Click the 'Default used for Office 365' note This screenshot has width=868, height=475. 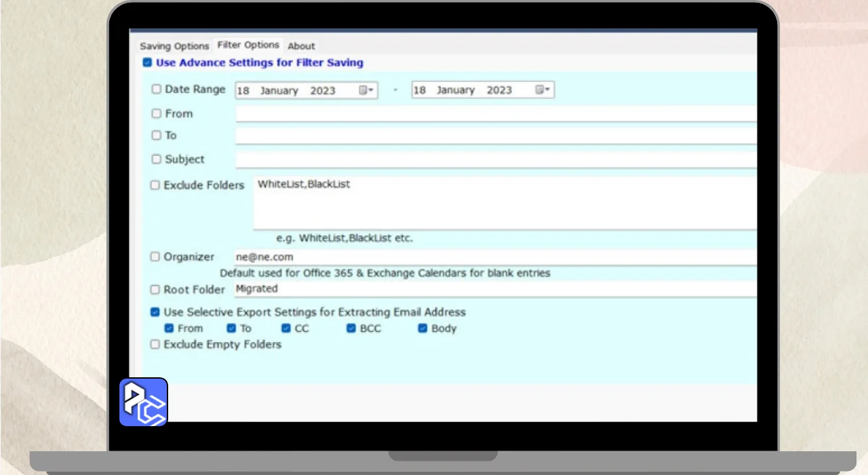(385, 273)
